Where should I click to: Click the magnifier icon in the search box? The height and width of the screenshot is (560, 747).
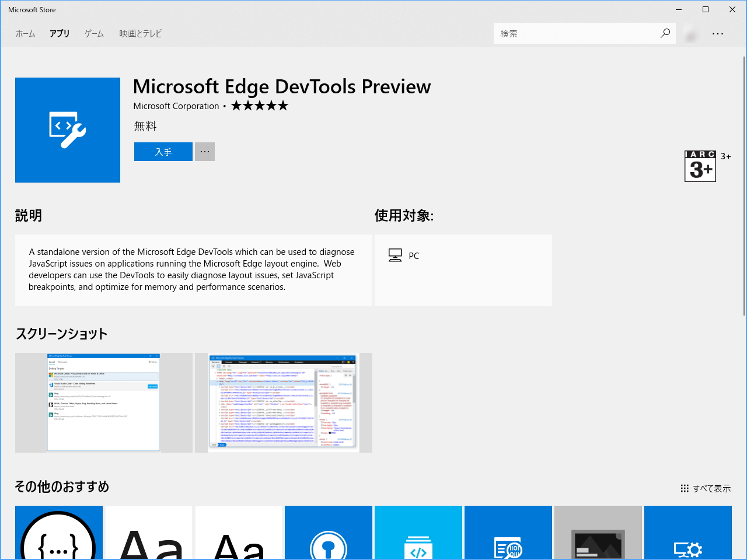click(665, 33)
